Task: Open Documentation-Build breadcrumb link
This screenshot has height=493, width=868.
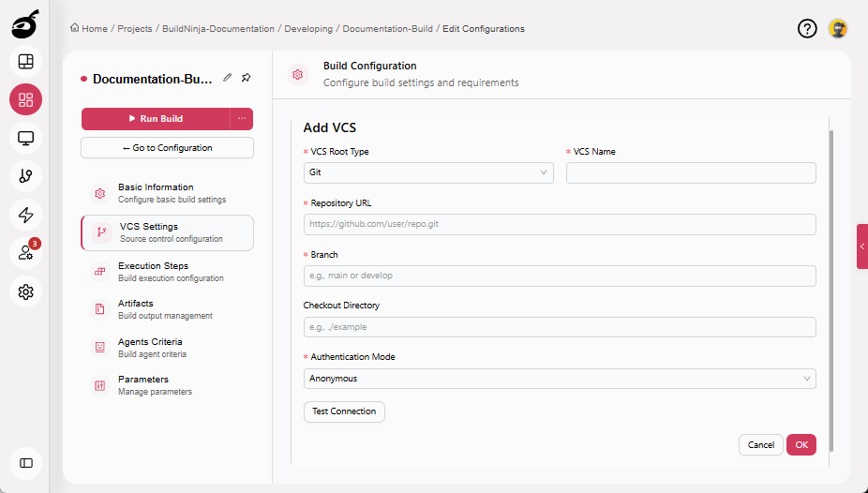Action: click(387, 29)
